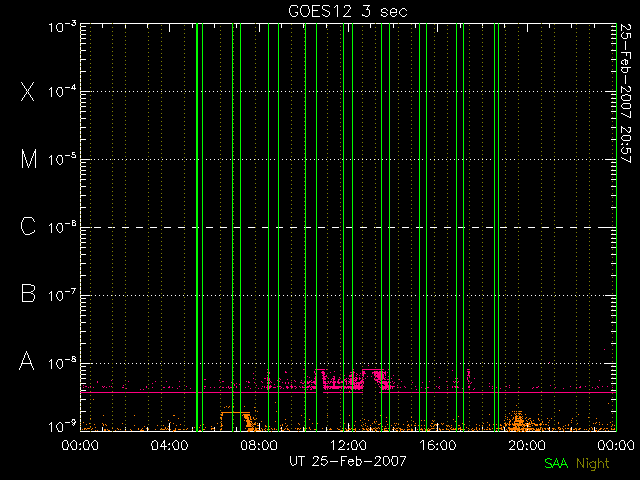Screen dimensions: 640x480
Task: Click the UT 25-Feb-2007 axis title
Action: tap(348, 461)
